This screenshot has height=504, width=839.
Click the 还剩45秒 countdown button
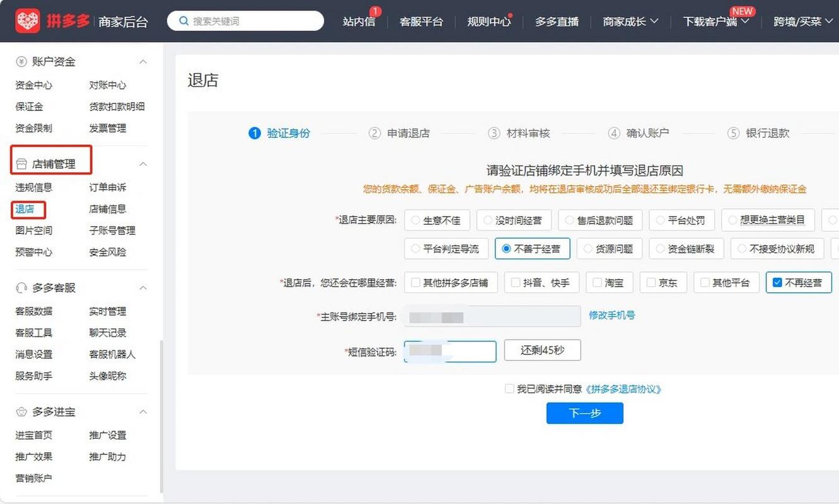542,350
